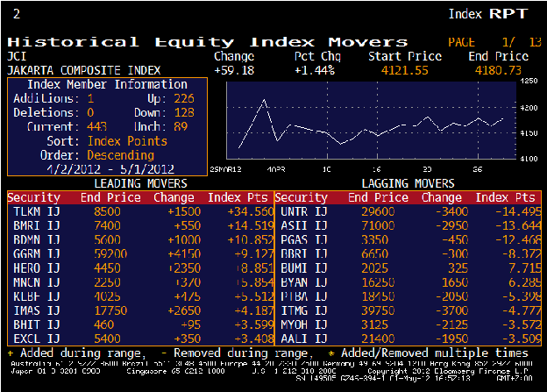The height and width of the screenshot is (392, 547).
Task: Select the TLKM IJ leading mover row
Action: pos(35,212)
